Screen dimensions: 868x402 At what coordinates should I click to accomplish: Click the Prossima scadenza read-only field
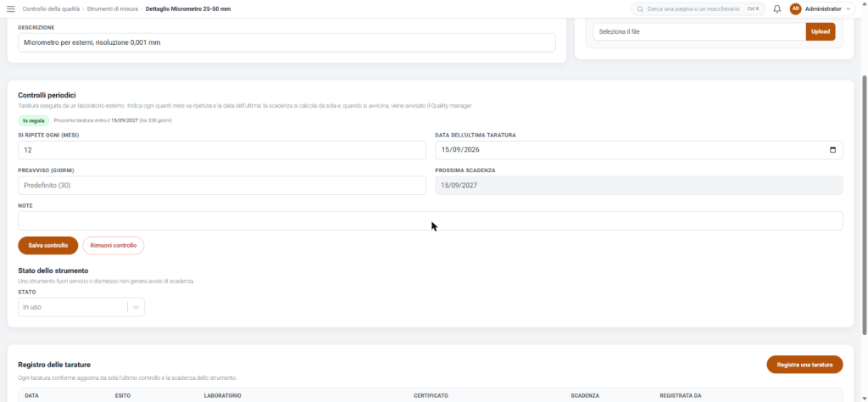pyautogui.click(x=639, y=186)
